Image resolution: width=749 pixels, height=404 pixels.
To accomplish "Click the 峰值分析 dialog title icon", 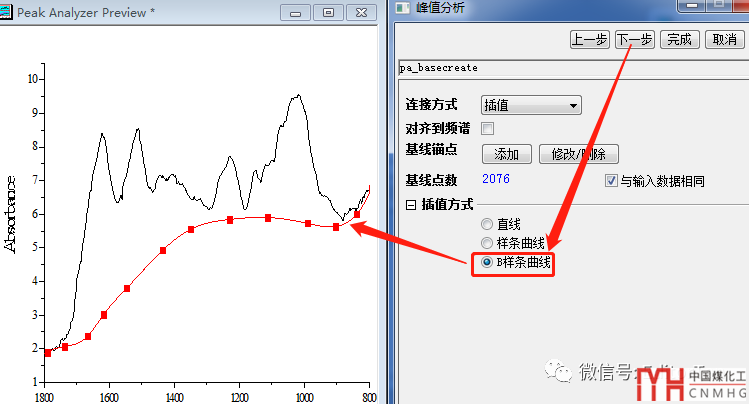I will pos(403,8).
